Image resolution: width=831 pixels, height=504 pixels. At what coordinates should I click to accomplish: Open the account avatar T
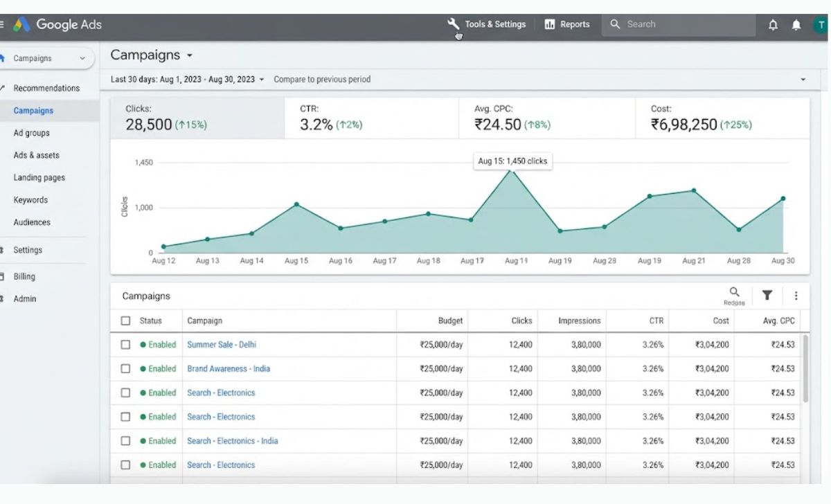821,25
